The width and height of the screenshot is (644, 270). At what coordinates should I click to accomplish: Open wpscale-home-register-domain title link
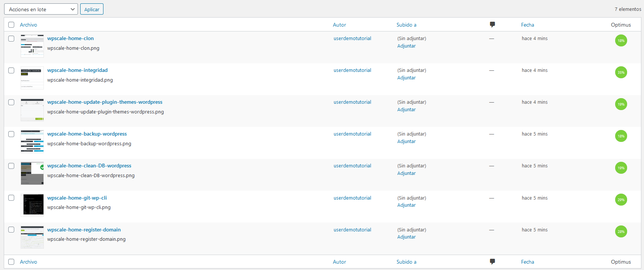point(84,230)
